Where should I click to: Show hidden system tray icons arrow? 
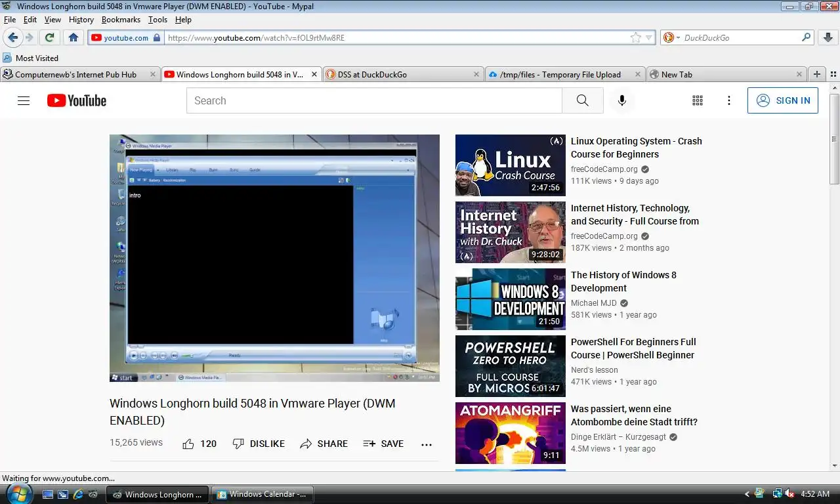tap(747, 494)
